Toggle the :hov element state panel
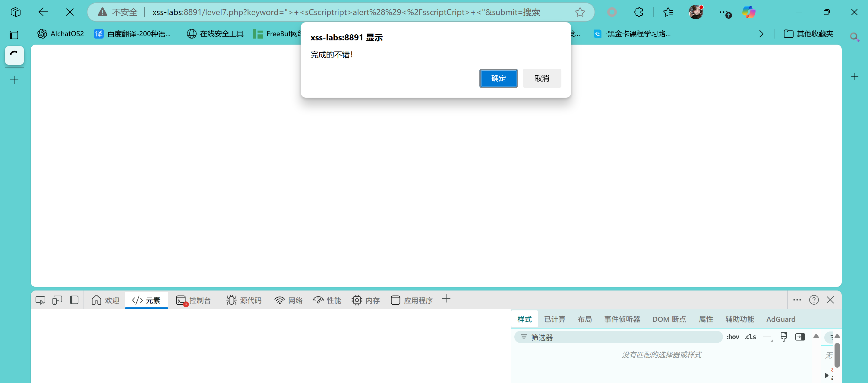868x383 pixels. pos(733,337)
